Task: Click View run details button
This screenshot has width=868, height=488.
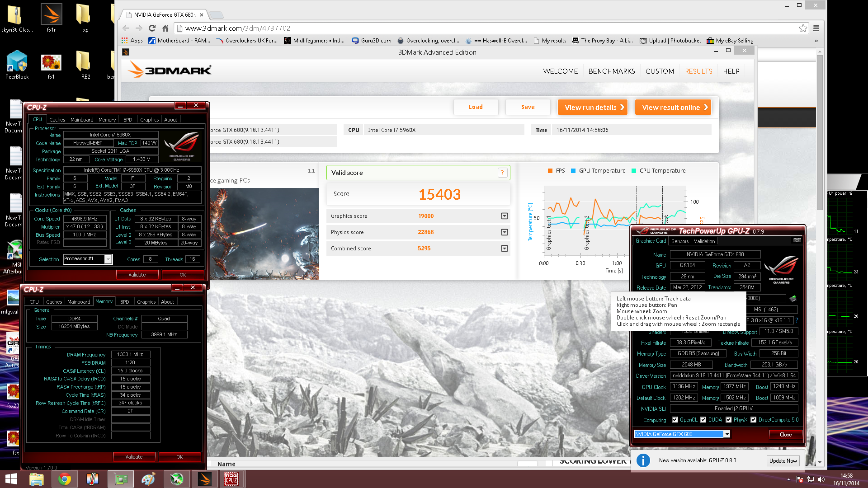Action: coord(593,107)
